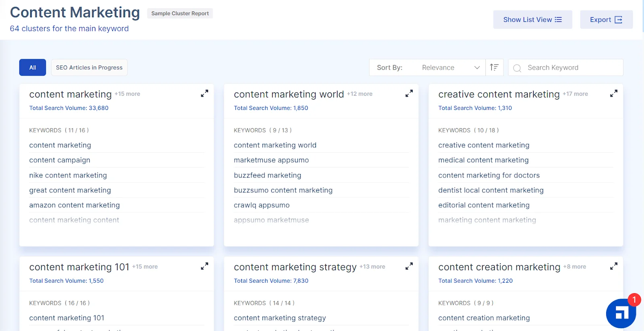Open the 'nike content marketing' keyword
The width and height of the screenshot is (644, 331).
[68, 175]
